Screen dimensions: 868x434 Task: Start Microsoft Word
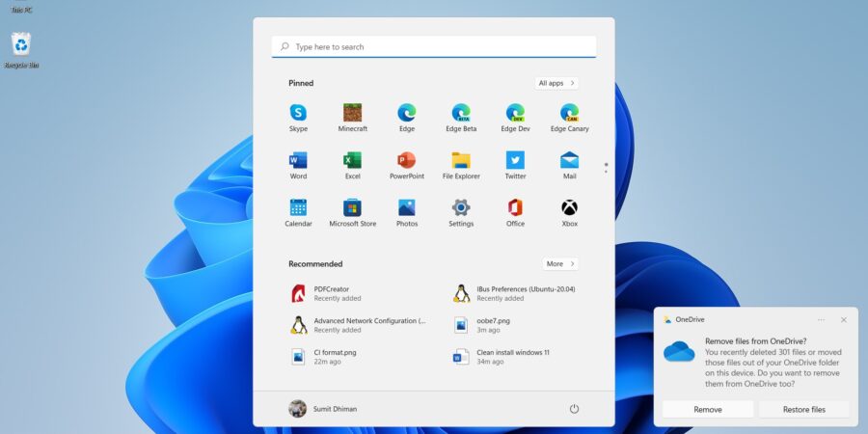pos(298,166)
